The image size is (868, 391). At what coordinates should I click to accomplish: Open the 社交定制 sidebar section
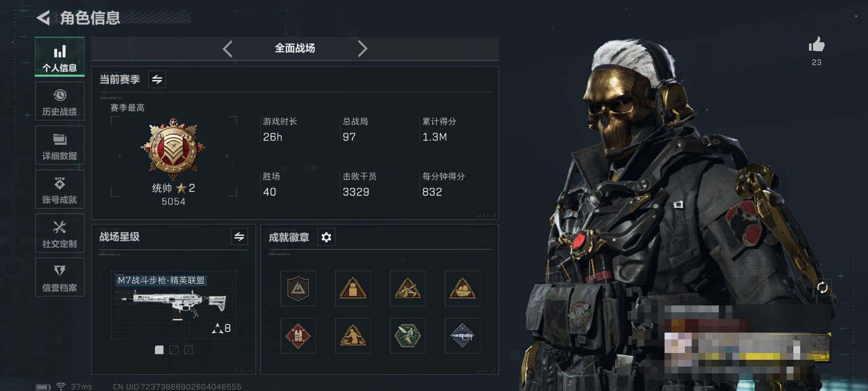(x=60, y=233)
